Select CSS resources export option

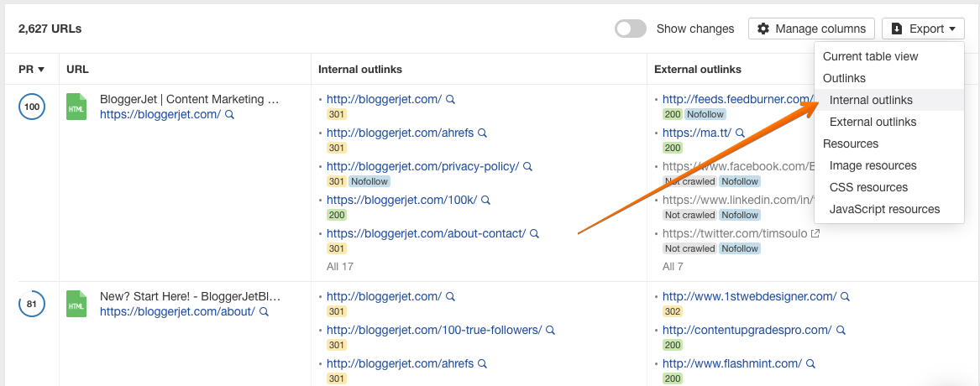click(x=868, y=187)
